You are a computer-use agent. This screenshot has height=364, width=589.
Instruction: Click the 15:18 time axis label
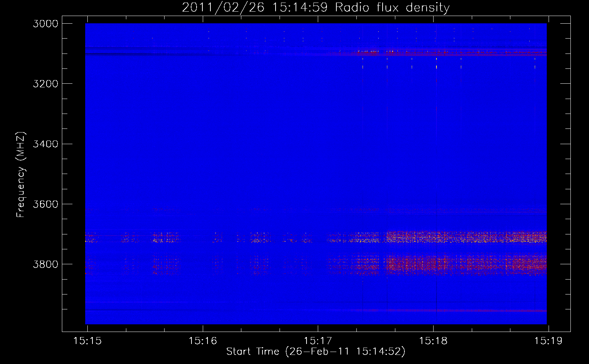[x=433, y=341]
